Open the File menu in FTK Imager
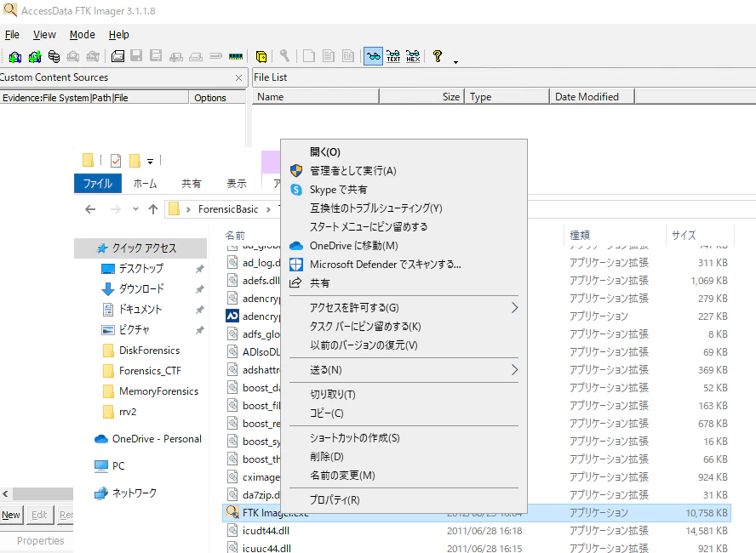 tap(12, 35)
